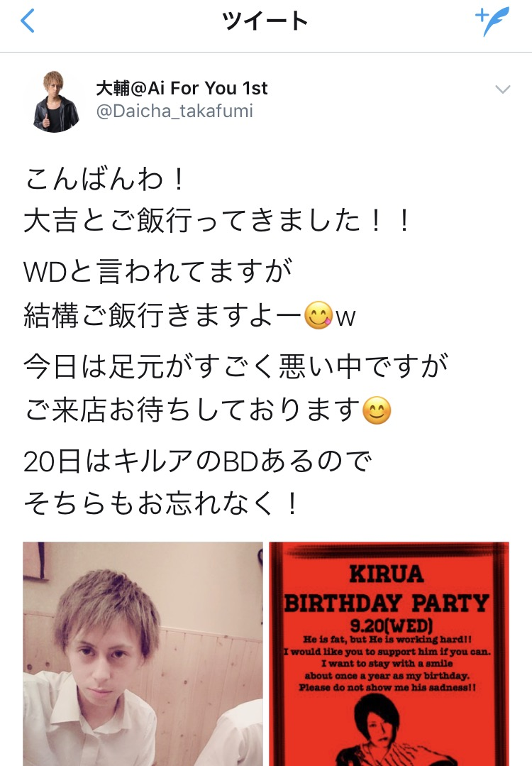The height and width of the screenshot is (766, 532).
Task: Open the KIRUA Birthday Party flyer image
Action: click(x=389, y=654)
